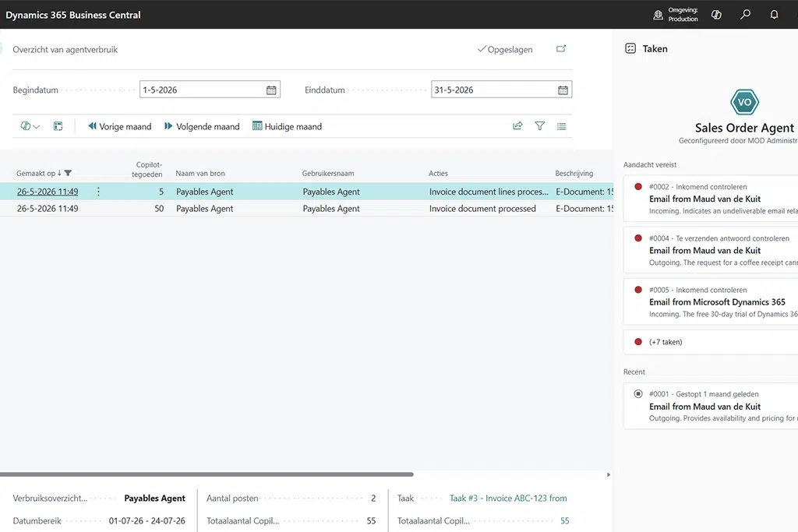Click the Taken panel icon

630,49
